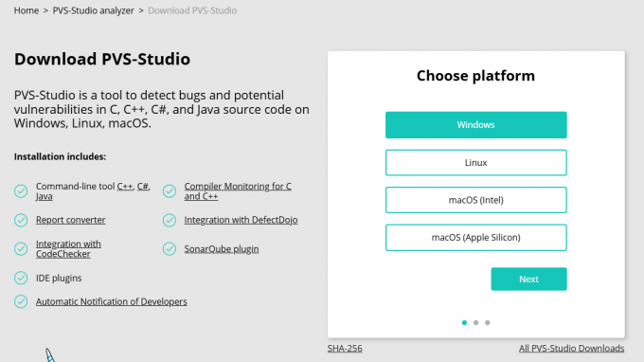Select macOS (Apple Silicon) option

coord(475,238)
